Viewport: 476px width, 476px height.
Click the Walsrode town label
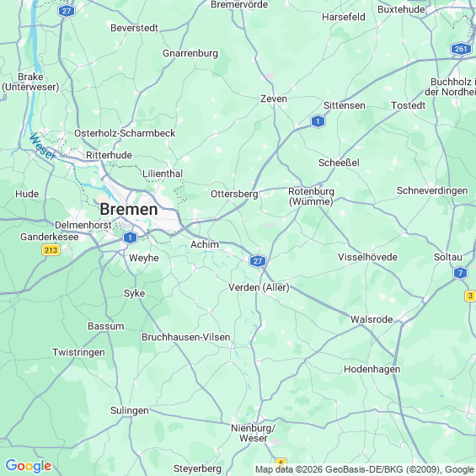tap(372, 319)
